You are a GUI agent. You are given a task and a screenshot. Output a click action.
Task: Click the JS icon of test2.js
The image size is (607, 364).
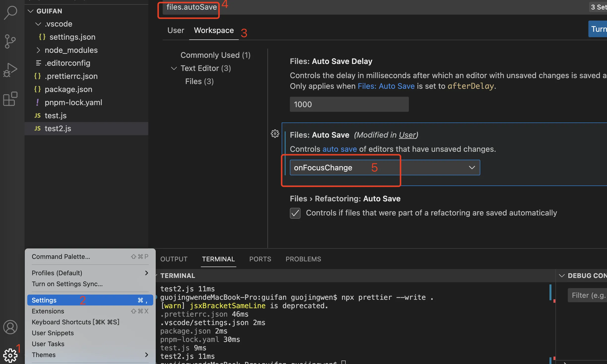37,128
